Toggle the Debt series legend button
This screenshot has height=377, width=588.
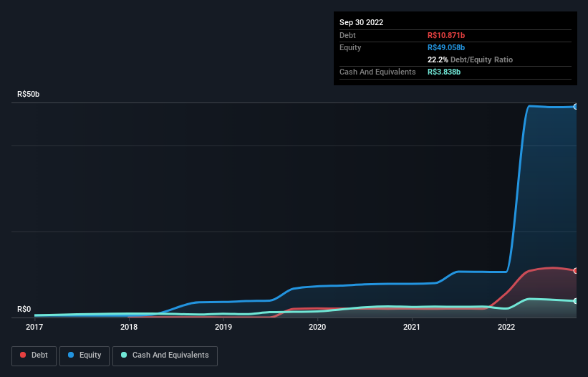click(34, 355)
